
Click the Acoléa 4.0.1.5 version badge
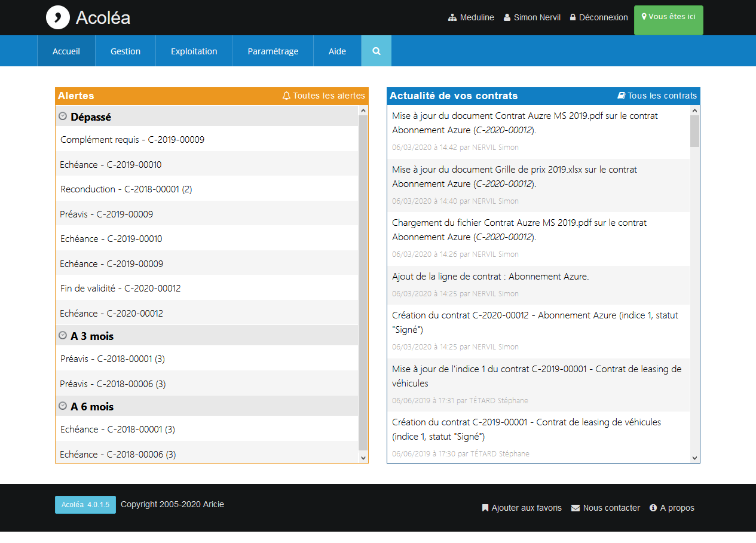(x=85, y=505)
